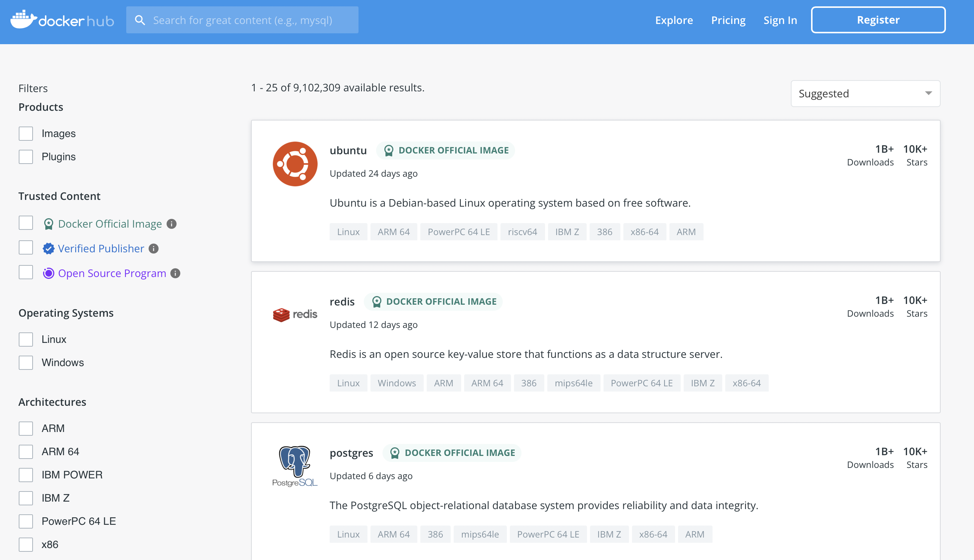The image size is (974, 560).
Task: Click the Suggested dropdown arrow
Action: coord(928,94)
